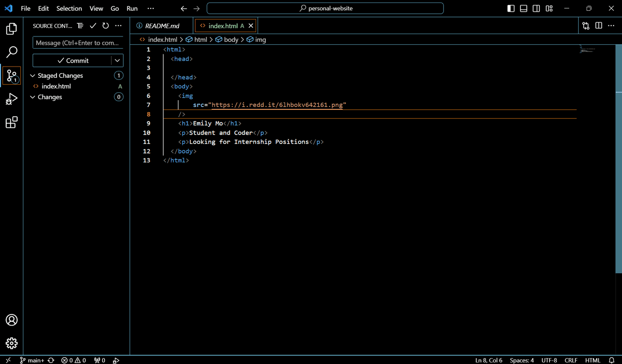Collapse the Staged Changes section
The image size is (622, 364).
33,76
